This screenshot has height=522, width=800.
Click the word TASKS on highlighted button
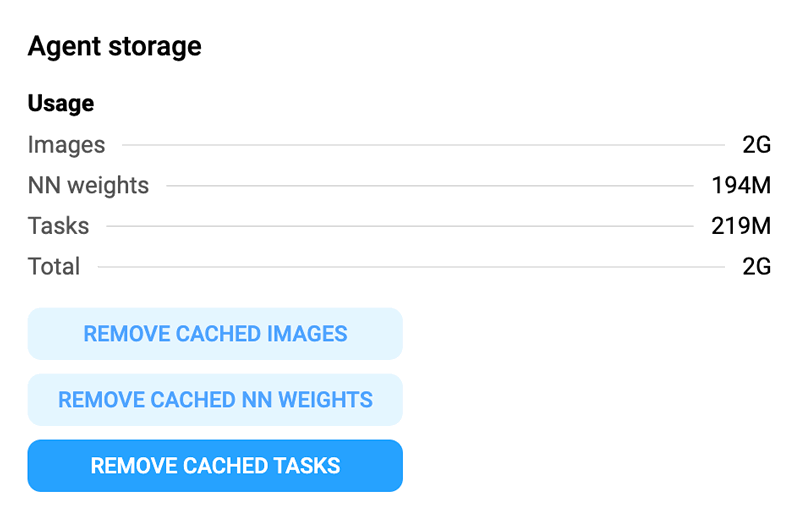click(307, 465)
